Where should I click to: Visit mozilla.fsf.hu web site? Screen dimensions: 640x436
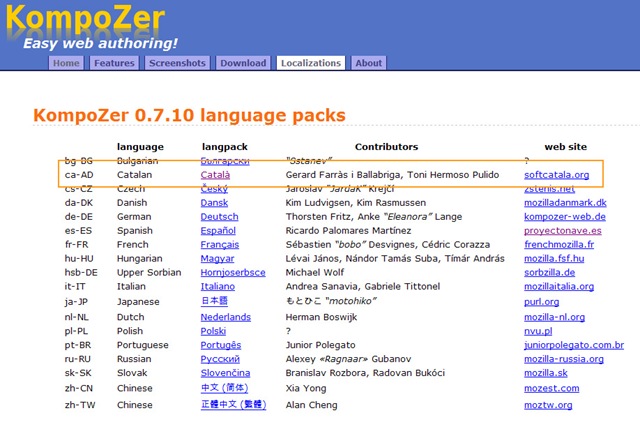pyautogui.click(x=554, y=258)
